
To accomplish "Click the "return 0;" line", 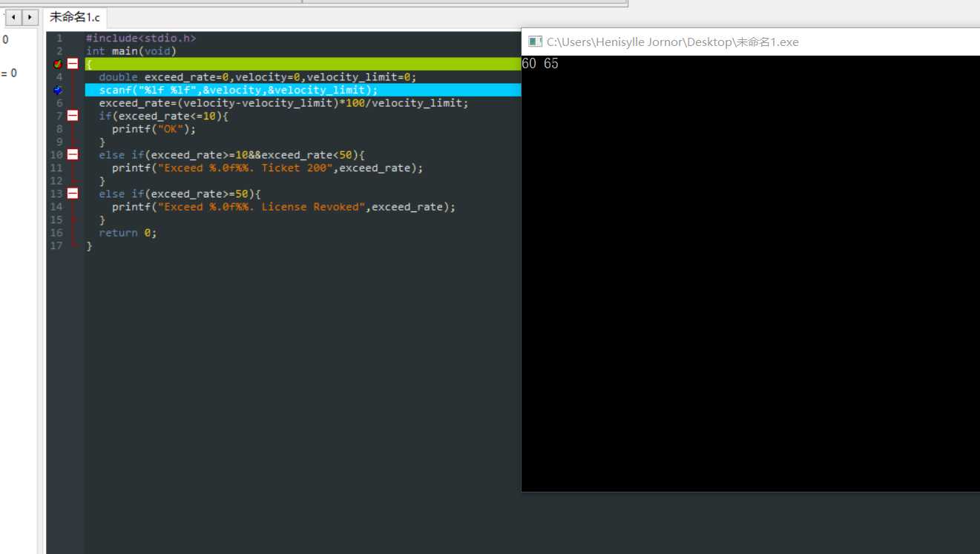I will [128, 233].
